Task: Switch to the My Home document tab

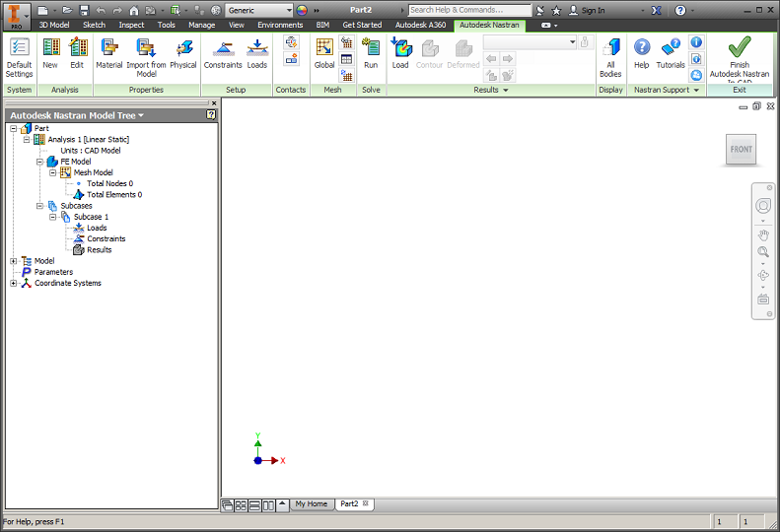Action: point(312,504)
